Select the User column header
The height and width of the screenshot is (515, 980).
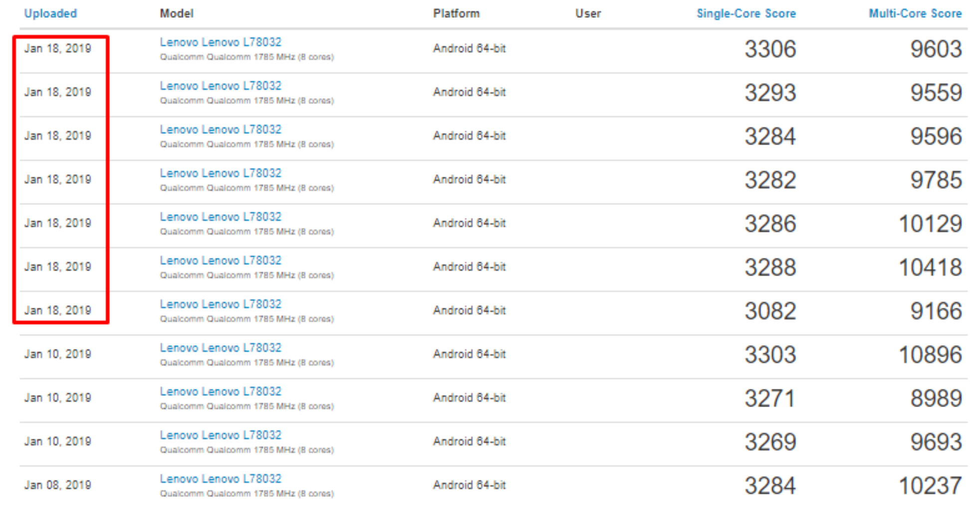coord(588,13)
